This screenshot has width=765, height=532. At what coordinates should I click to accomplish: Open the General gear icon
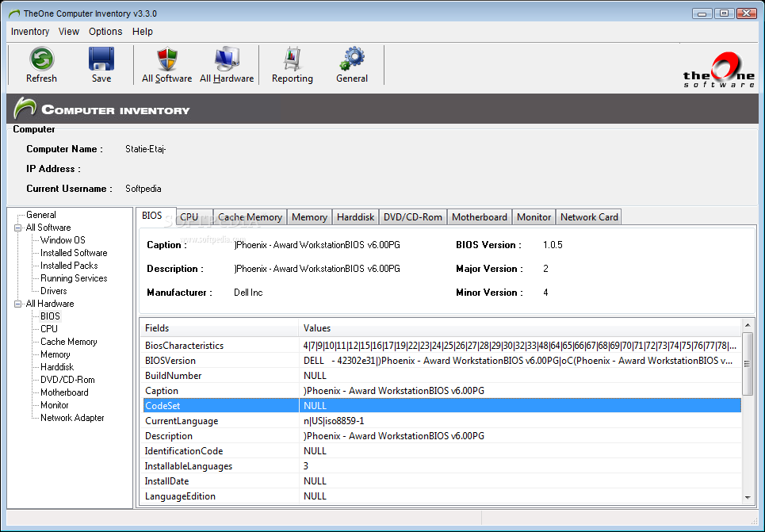click(x=352, y=59)
